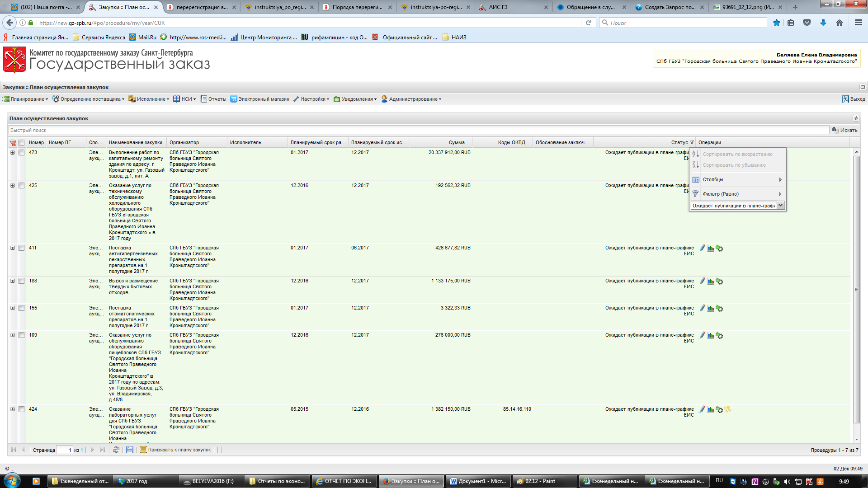Check the checkbox for purchase 473
Image resolution: width=868 pixels, height=488 pixels.
[x=21, y=153]
